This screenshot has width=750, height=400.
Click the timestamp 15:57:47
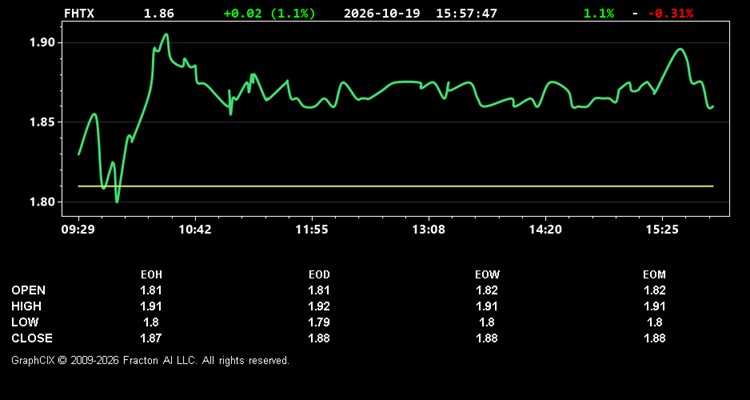[466, 13]
